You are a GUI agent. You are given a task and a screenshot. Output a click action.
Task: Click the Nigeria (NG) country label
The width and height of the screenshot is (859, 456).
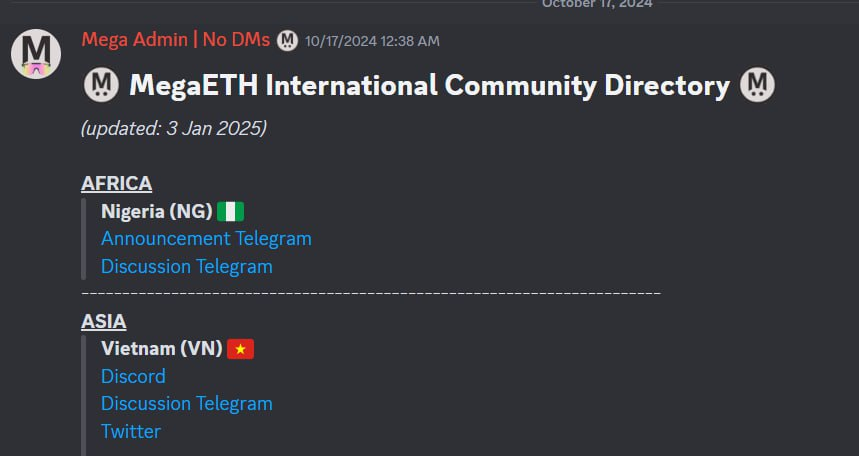[156, 211]
